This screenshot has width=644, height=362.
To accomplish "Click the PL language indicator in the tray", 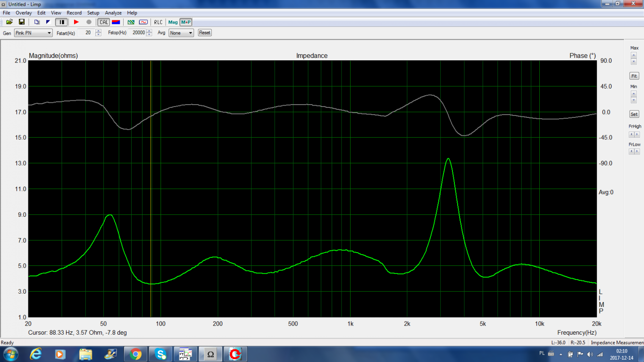I will [542, 353].
